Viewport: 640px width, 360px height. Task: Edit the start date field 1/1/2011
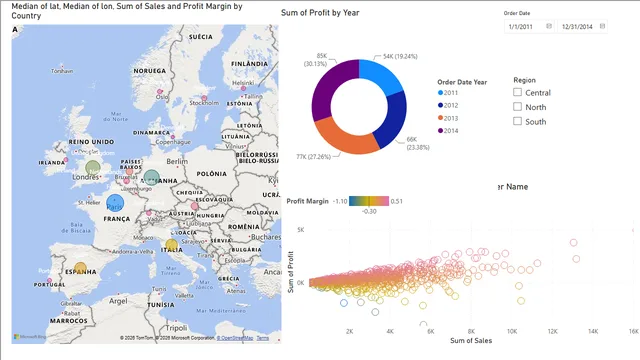point(529,27)
